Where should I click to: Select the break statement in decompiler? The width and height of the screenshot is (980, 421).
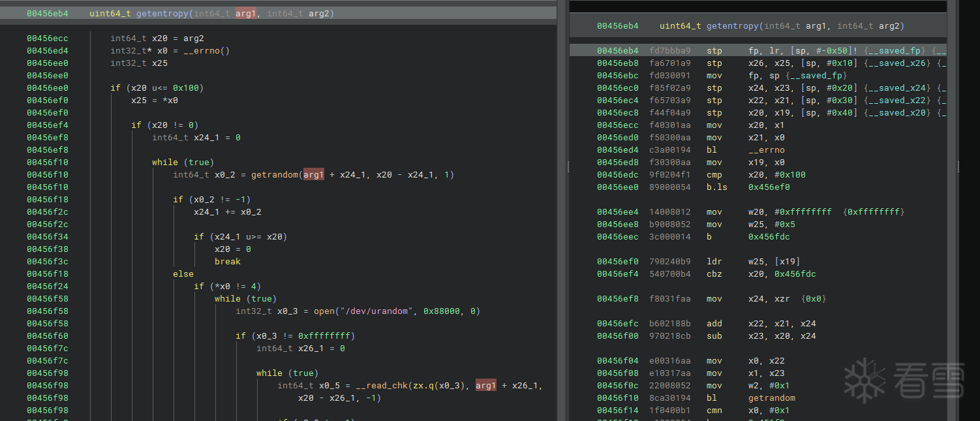228,262
